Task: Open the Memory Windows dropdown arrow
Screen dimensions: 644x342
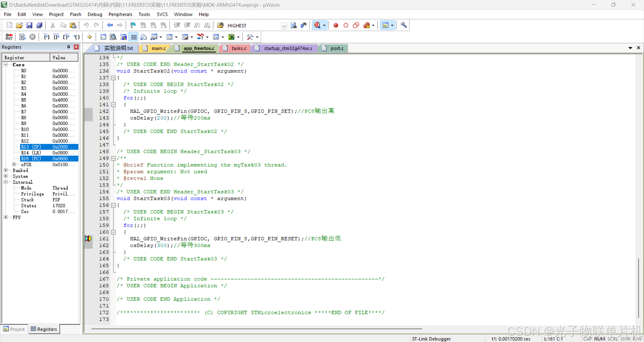Action: coord(177,37)
